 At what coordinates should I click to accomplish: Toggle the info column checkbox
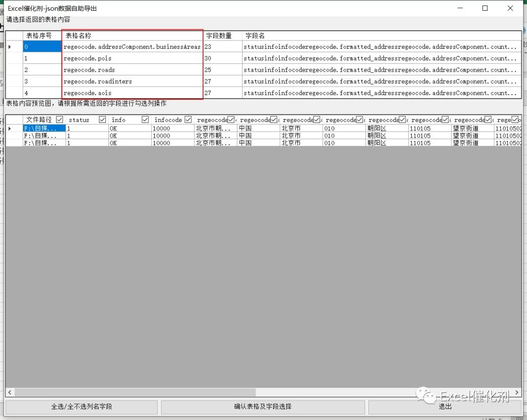coord(145,120)
